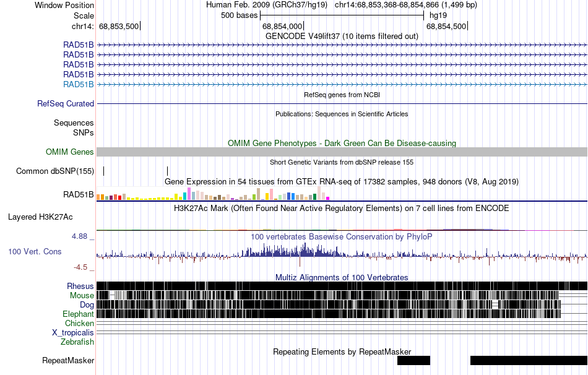588x375 pixels.
Task: Click the chr14:68,853,368-68,854,866 coordinate text
Action: pyautogui.click(x=406, y=5)
